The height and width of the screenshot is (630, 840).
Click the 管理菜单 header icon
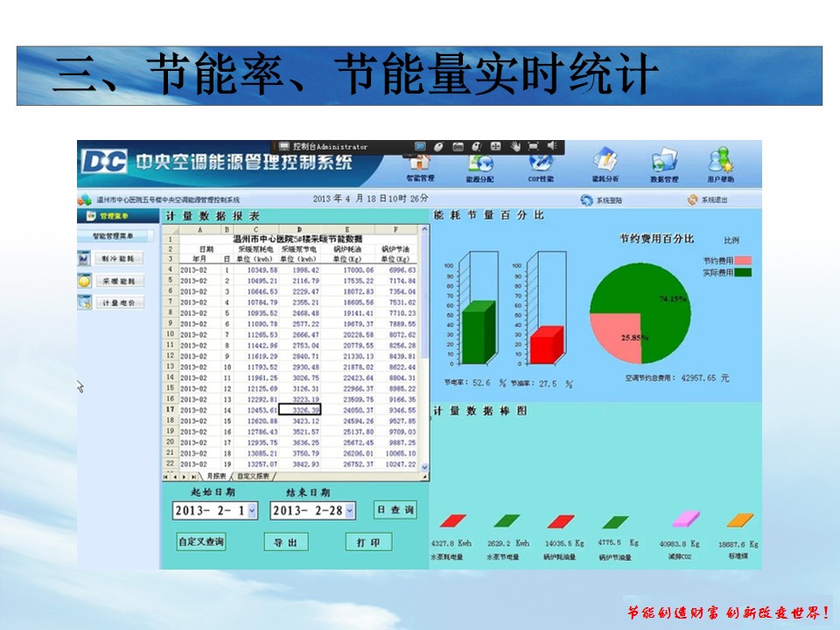91,216
